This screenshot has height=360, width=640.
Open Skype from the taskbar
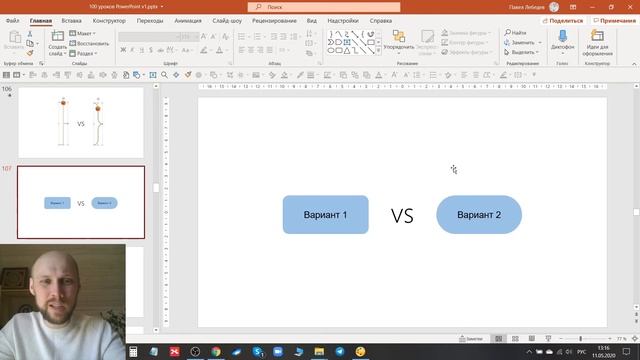pyautogui.click(x=257, y=351)
